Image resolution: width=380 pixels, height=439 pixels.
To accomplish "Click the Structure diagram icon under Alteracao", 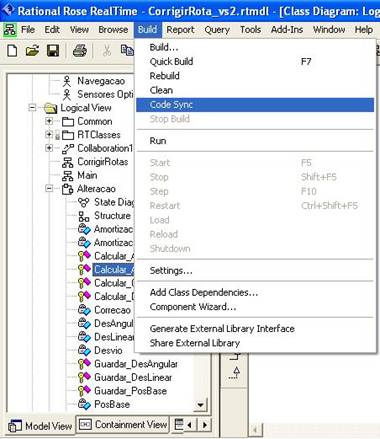I will pos(84,216).
